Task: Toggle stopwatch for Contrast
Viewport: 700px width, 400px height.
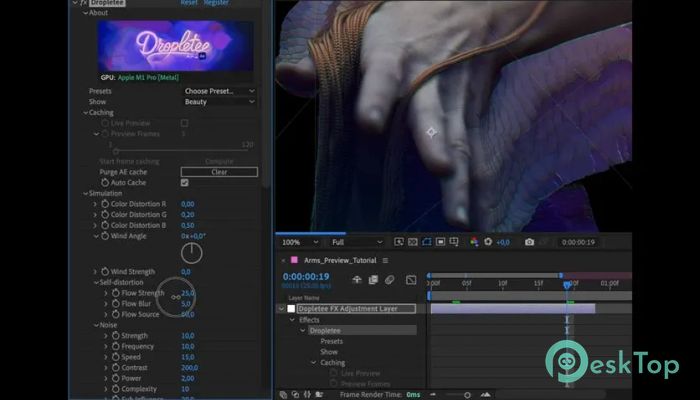Action: [x=116, y=367]
